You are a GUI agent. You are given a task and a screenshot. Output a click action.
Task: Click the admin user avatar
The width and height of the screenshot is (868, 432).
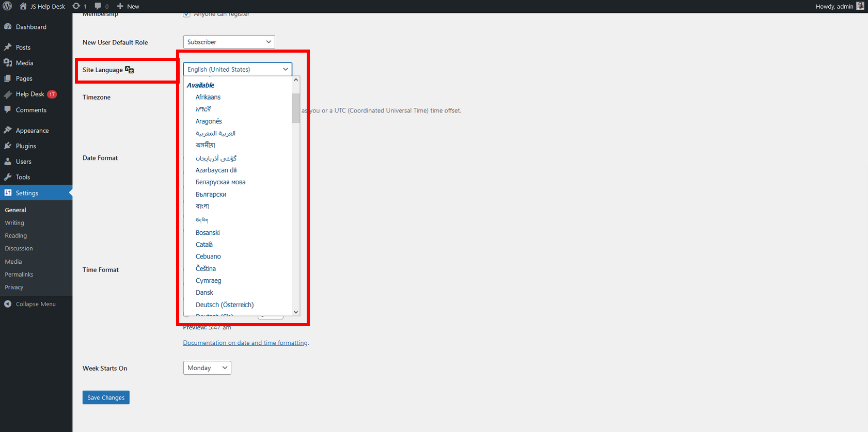(860, 6)
